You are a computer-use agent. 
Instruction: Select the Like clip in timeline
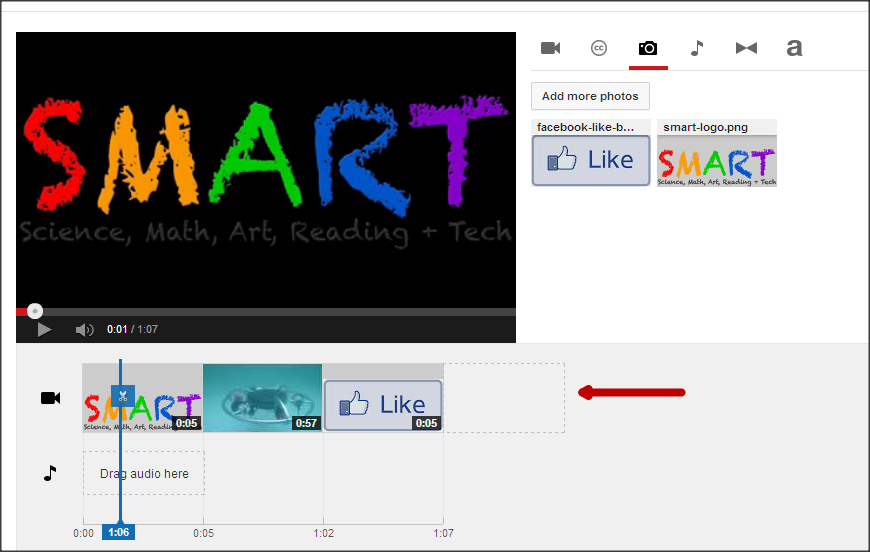[383, 398]
